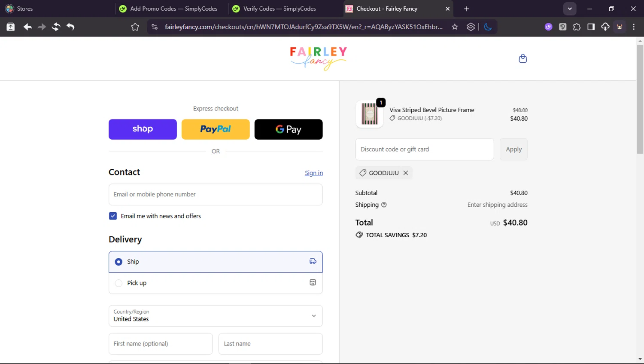Viewport: 644px width, 364px height.
Task: Pay with Shop Pay button
Action: pos(143,129)
